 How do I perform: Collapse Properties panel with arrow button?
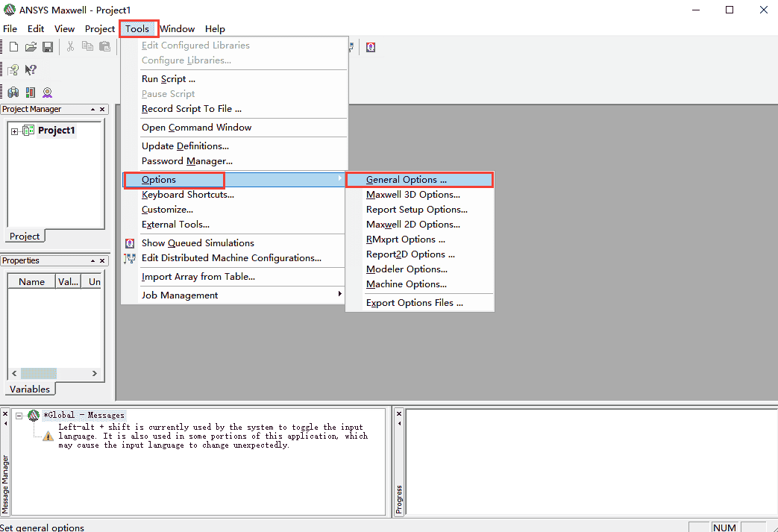pos(92,260)
